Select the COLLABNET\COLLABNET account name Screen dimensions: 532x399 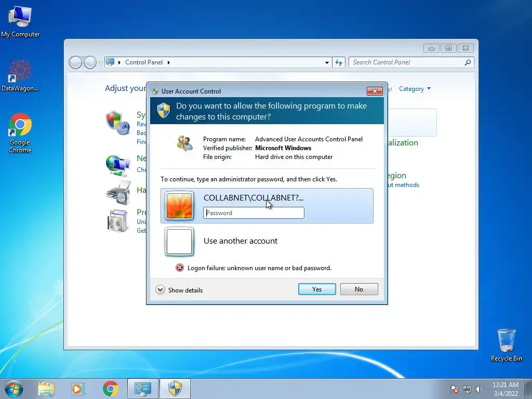(x=254, y=198)
